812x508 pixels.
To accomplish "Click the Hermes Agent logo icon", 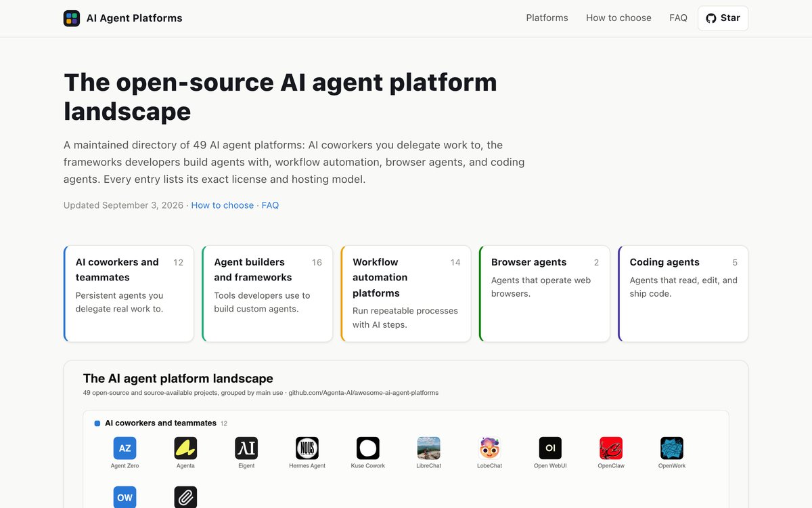I will [x=307, y=448].
